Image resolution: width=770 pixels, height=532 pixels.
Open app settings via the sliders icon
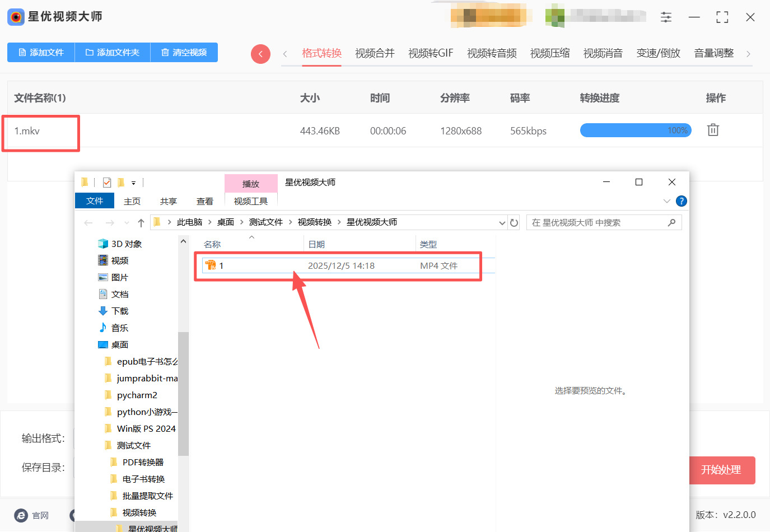666,17
